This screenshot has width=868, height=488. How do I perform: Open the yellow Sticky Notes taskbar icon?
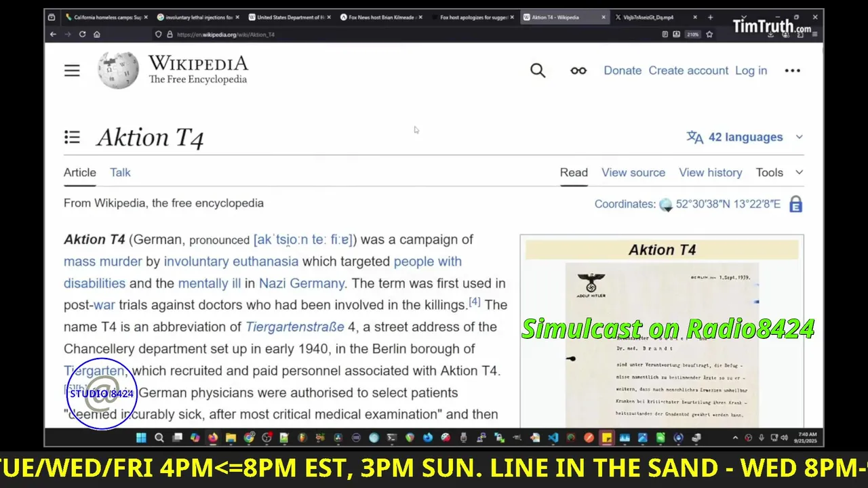607,438
